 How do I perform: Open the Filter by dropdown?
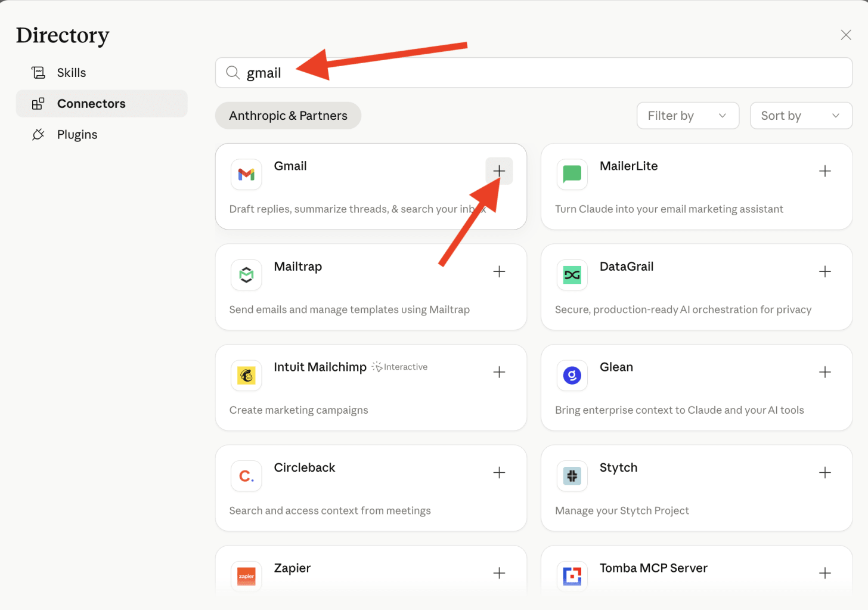point(688,116)
